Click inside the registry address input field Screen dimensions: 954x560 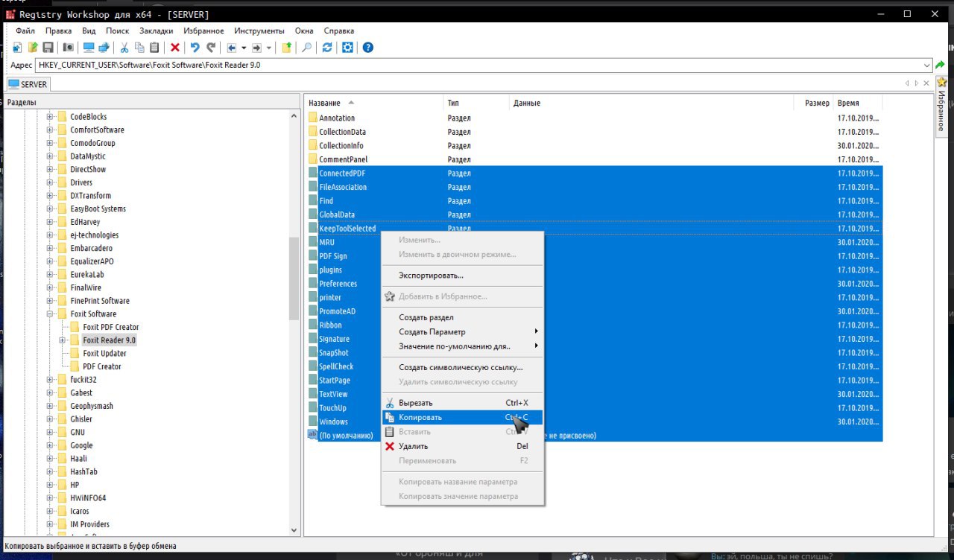(x=478, y=66)
